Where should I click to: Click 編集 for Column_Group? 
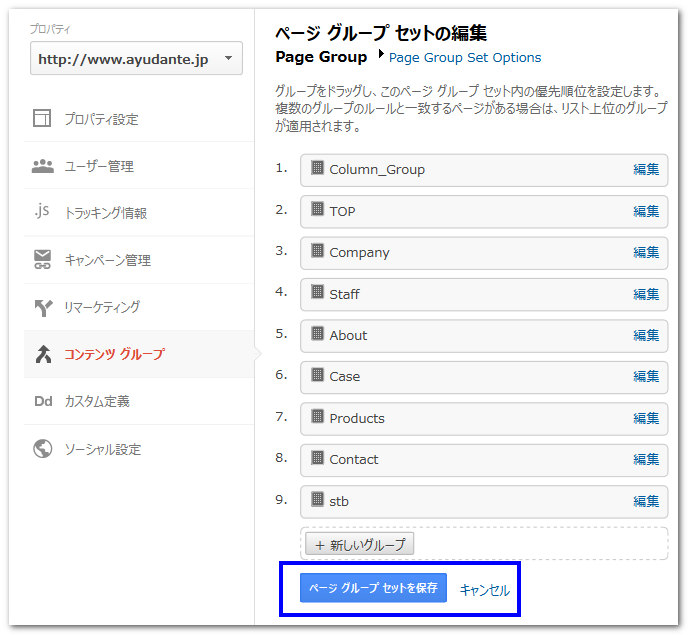(646, 169)
